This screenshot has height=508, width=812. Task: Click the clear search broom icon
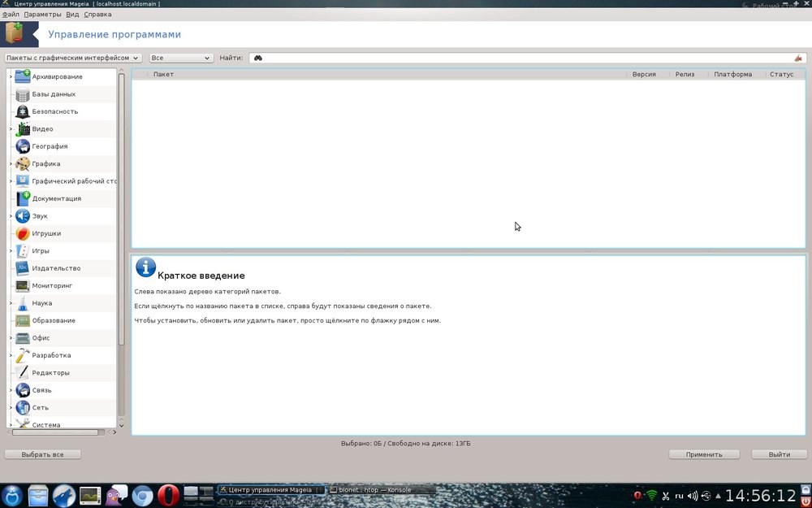(x=798, y=59)
